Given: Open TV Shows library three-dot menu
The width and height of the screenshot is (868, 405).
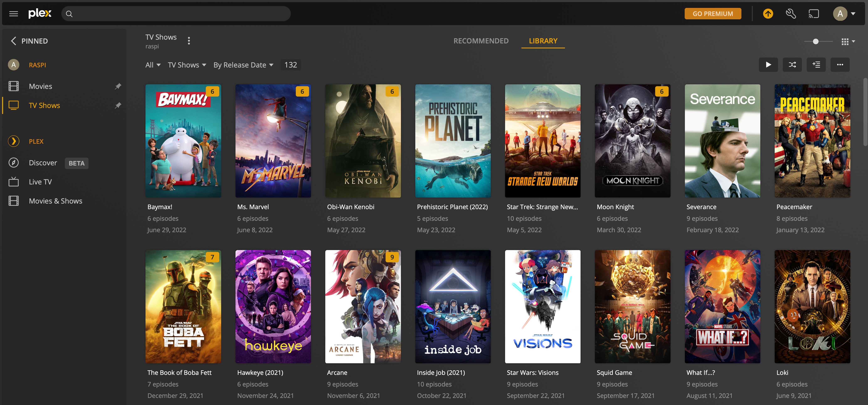Looking at the screenshot, I should [189, 41].
